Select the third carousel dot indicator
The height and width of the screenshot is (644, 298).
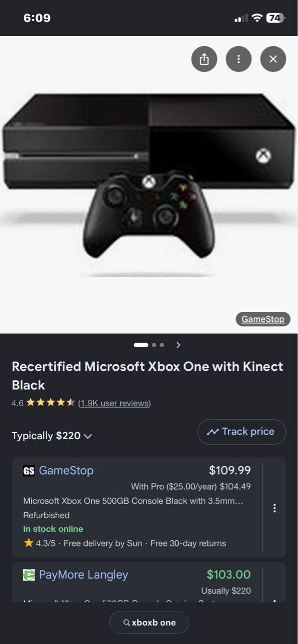[162, 345]
